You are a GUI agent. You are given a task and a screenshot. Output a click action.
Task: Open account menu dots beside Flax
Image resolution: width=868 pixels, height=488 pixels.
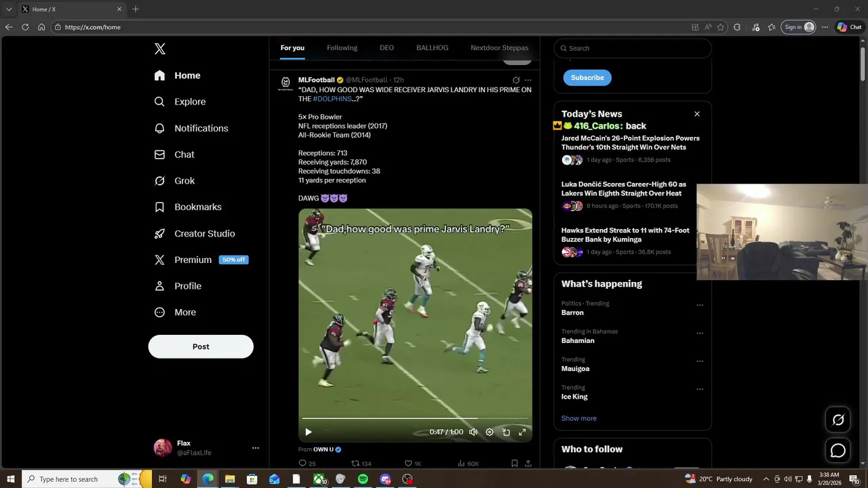256,448
